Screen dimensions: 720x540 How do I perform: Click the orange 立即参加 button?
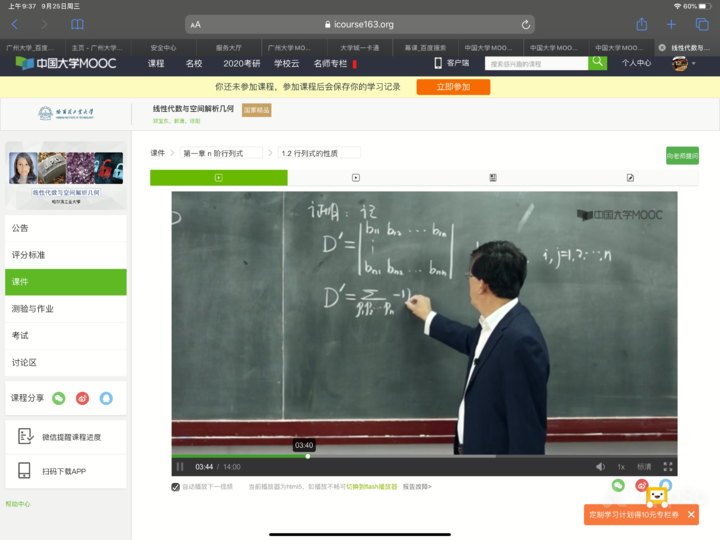coord(453,87)
